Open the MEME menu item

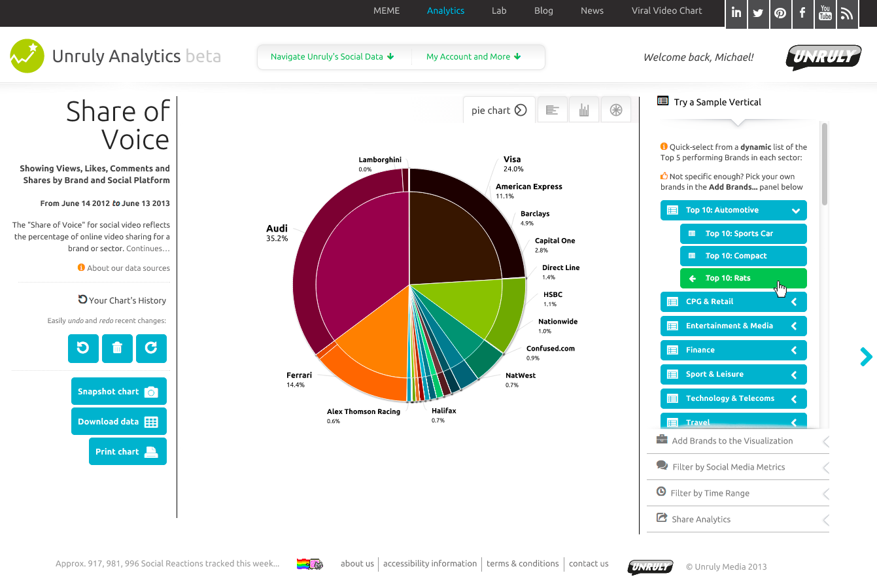pos(387,10)
